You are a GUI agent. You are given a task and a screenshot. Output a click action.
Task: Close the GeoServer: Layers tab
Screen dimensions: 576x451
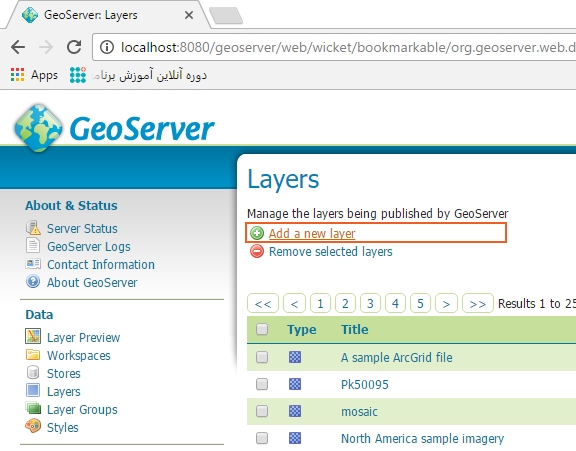(x=189, y=15)
